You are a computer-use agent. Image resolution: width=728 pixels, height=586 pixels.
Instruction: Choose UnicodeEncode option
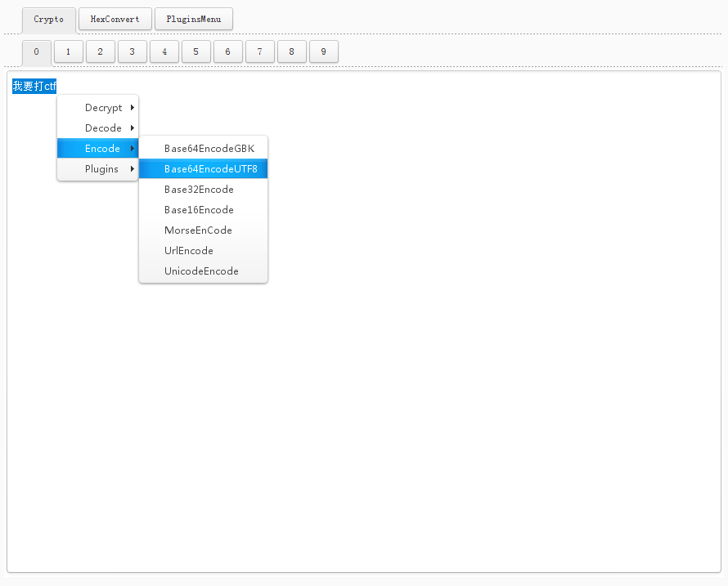coord(201,271)
